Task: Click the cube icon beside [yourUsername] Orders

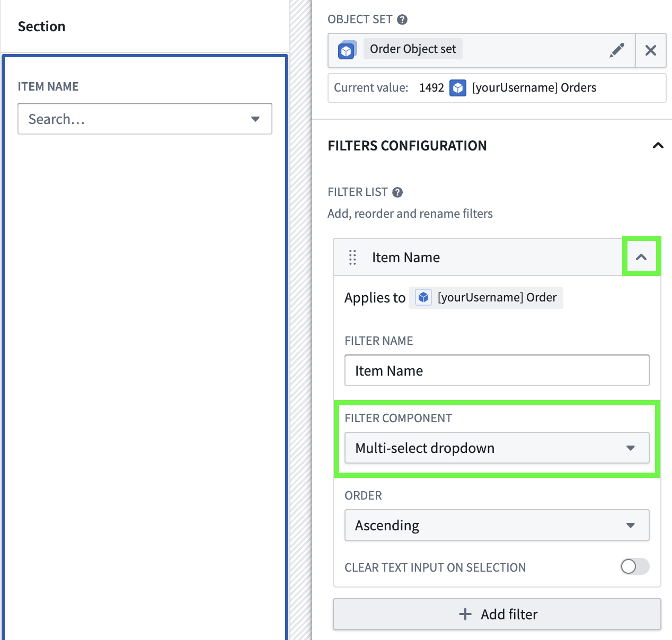Action: 458,88
